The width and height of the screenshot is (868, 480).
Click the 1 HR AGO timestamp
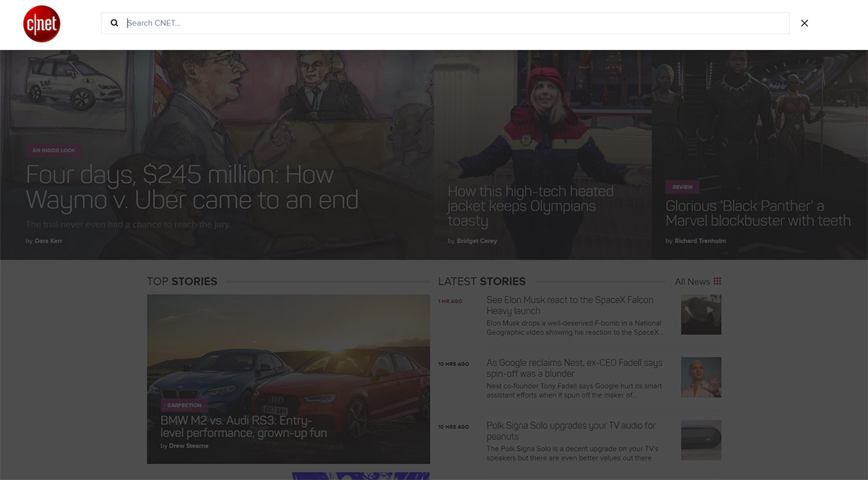coord(450,301)
